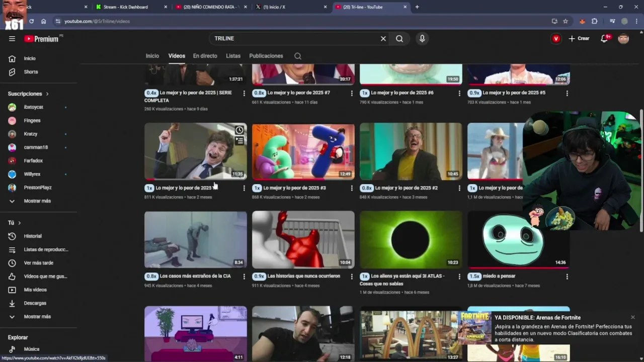Click the magnifier search button
This screenshot has height=362, width=644.
tap(399, 39)
